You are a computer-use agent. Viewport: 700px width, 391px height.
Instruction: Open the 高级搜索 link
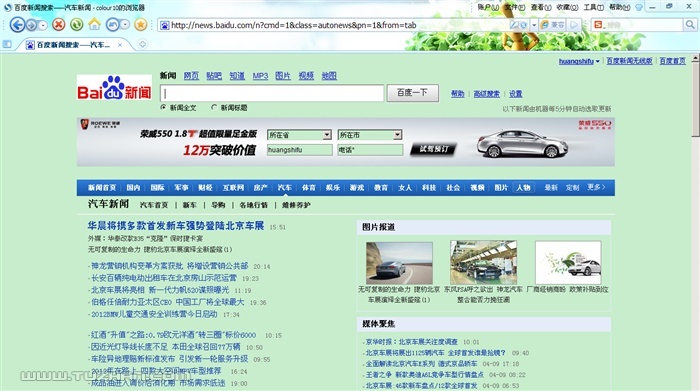point(487,94)
